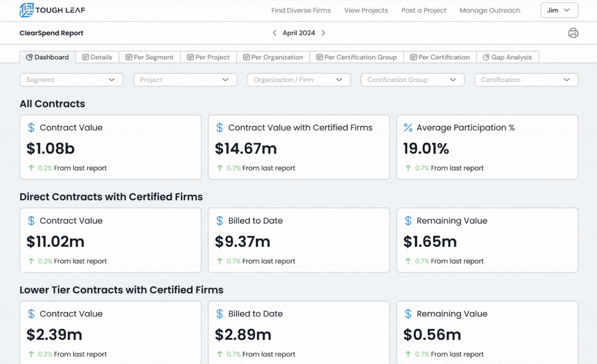Open the Per Certification Group tab
Viewport: 597px width, 364px height.
tap(356, 57)
